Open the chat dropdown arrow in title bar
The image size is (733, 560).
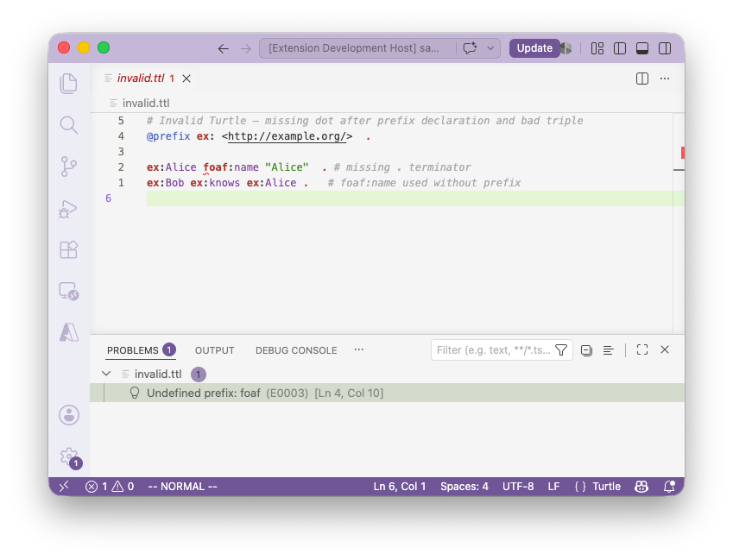490,48
